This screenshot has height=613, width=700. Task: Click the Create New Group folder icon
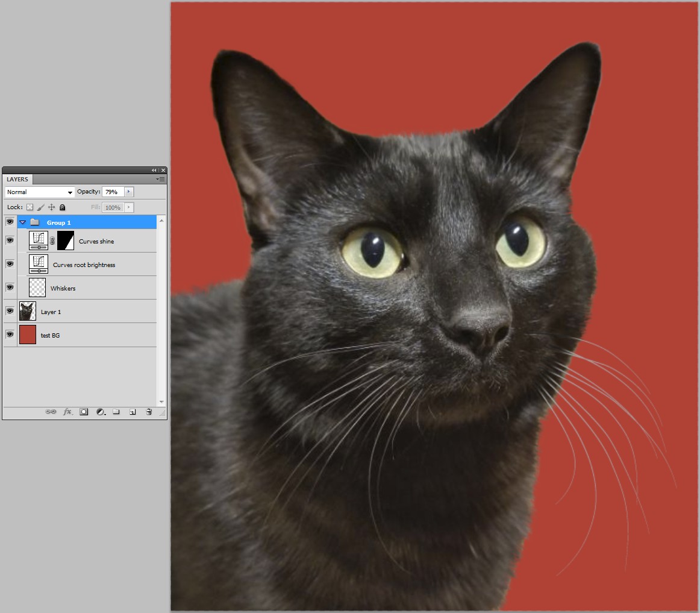116,412
